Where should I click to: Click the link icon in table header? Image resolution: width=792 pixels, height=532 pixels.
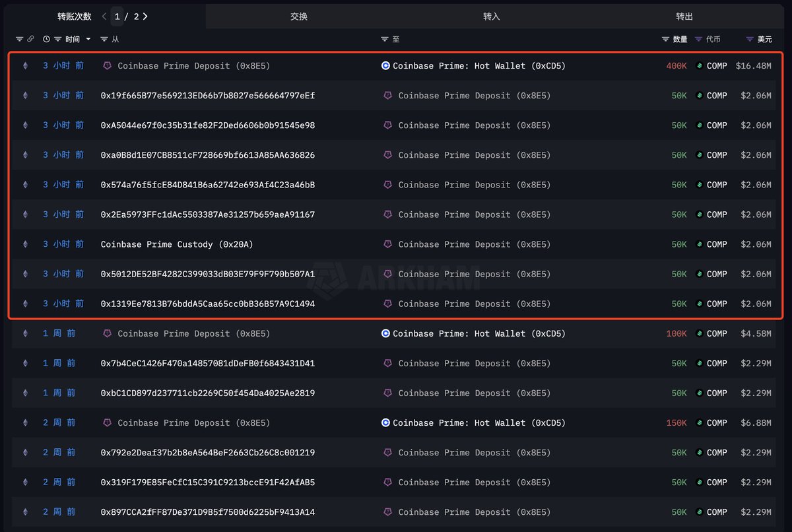click(x=30, y=40)
